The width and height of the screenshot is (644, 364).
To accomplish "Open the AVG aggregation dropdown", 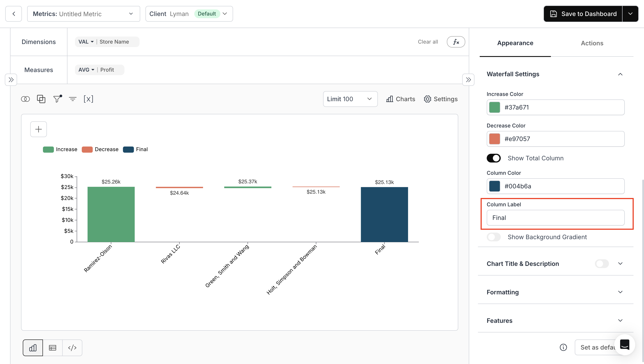I will point(86,70).
